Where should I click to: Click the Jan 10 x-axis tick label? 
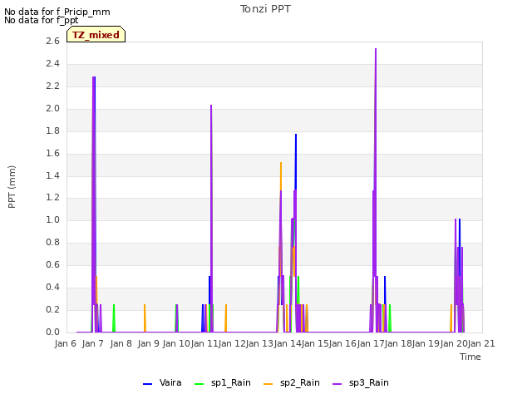click(176, 343)
